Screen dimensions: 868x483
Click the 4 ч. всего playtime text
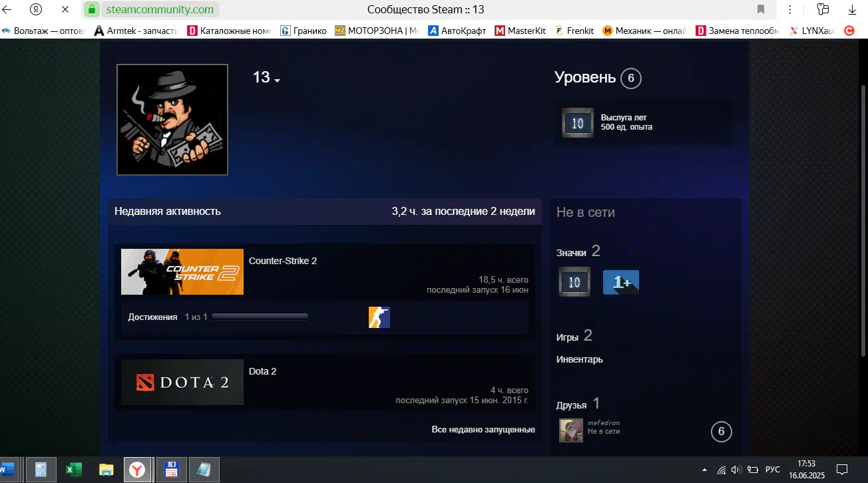pos(509,391)
